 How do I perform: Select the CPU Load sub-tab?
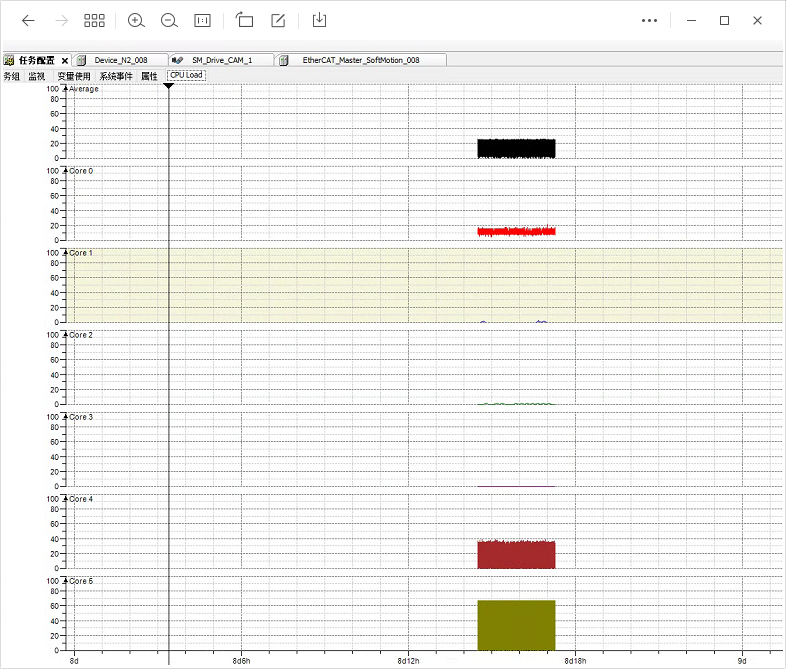coord(186,75)
